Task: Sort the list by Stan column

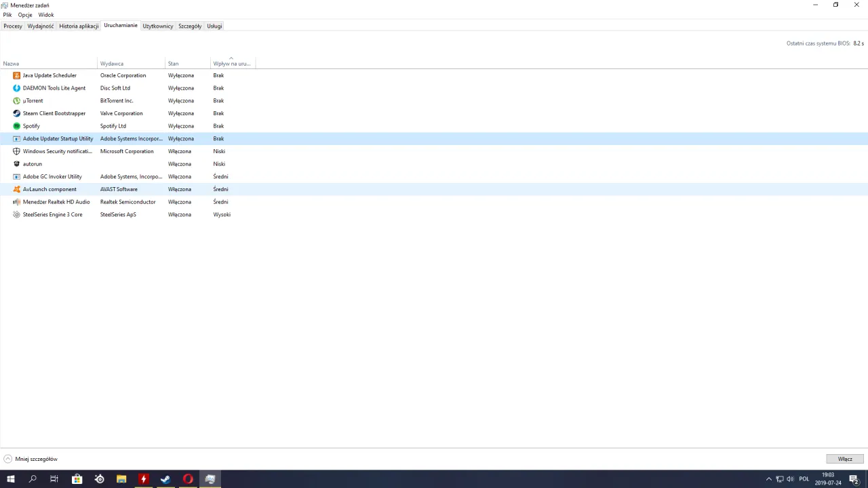Action: click(174, 64)
